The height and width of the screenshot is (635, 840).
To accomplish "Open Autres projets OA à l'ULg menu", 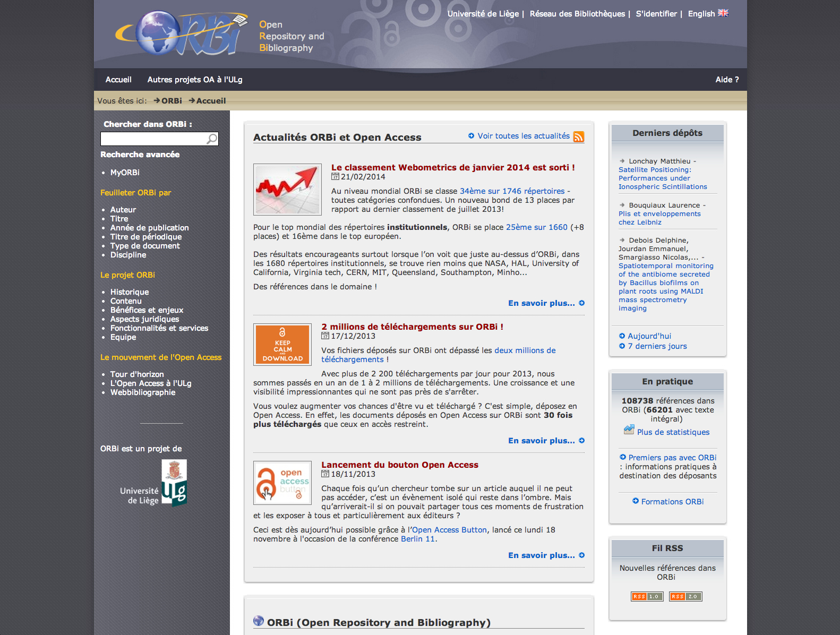I will (195, 80).
